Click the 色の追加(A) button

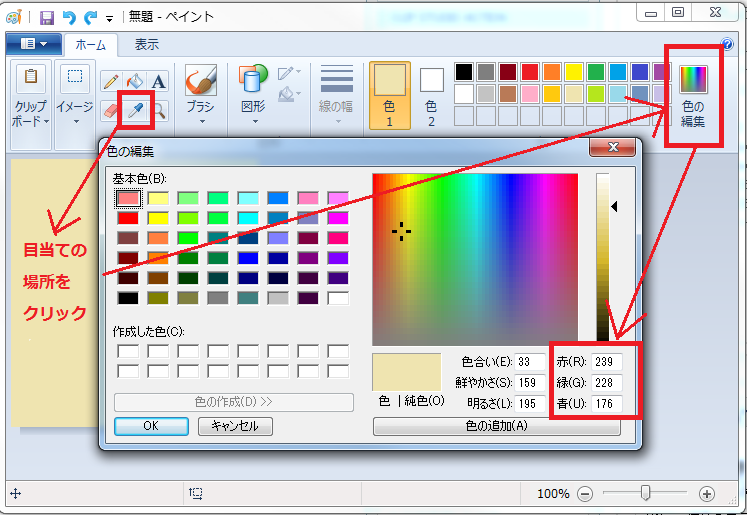(496, 426)
